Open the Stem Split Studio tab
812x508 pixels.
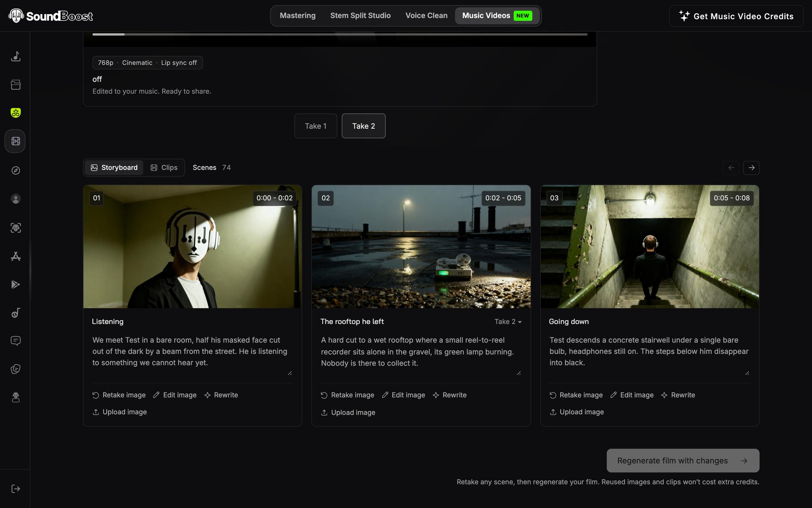point(361,15)
